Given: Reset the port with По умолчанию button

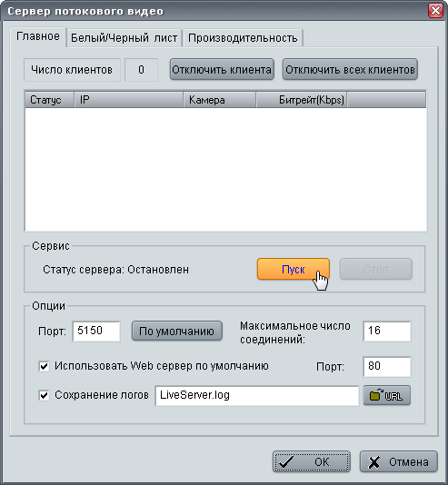Looking at the screenshot, I should click(176, 331).
